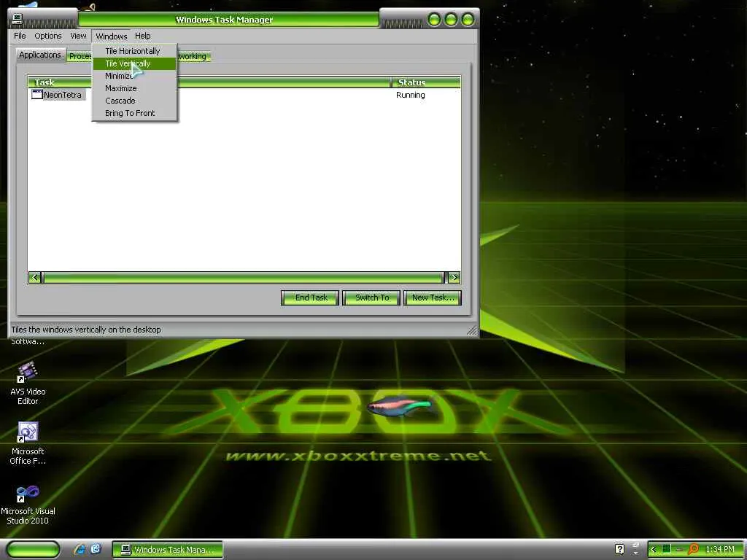Open the View menu
Image resolution: width=747 pixels, height=560 pixels.
pyautogui.click(x=78, y=36)
